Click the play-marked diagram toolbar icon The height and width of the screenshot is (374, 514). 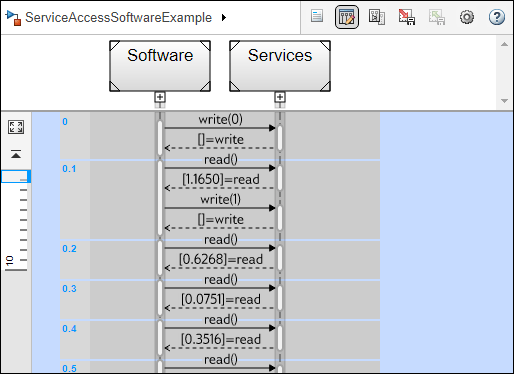(377, 17)
